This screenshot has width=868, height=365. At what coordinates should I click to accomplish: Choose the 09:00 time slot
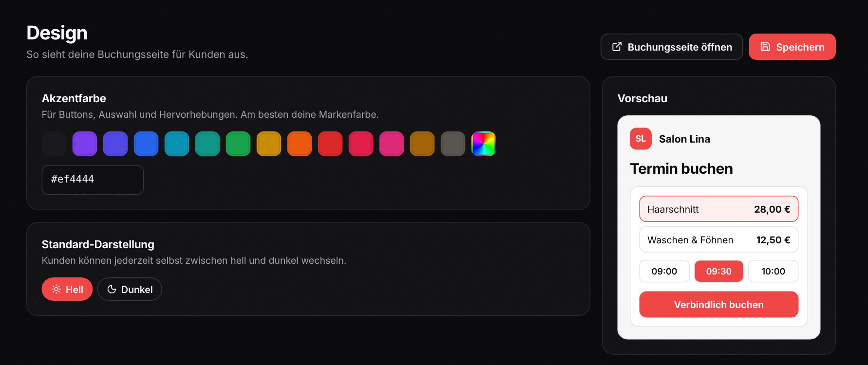(664, 271)
